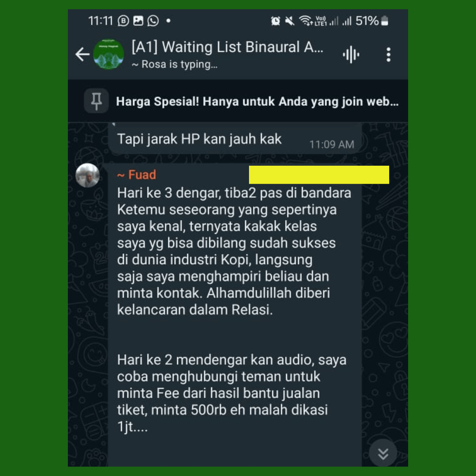Tap the WhatsApp notification icon in status bar
Screen dimensions: 476x476
pos(153,21)
